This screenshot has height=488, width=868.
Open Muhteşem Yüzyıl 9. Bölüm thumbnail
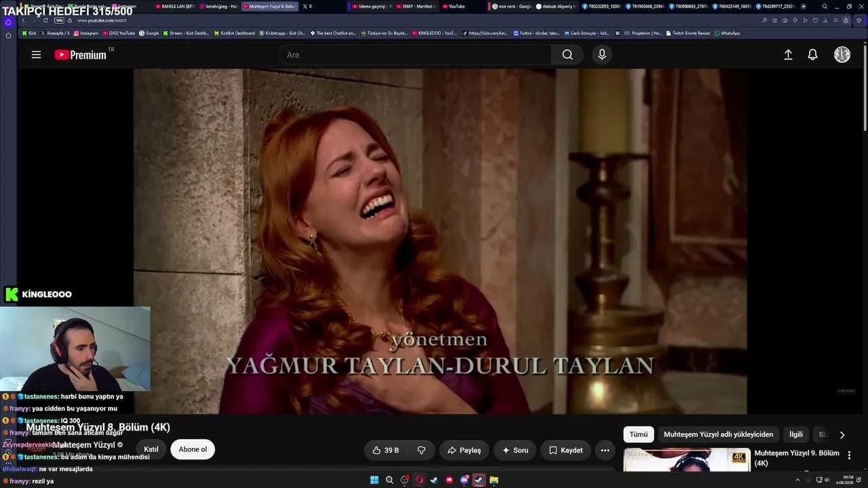[x=687, y=459]
